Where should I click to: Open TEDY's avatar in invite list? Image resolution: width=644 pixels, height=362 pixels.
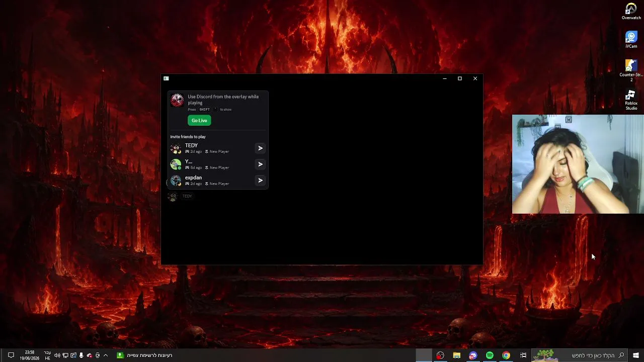tap(176, 148)
